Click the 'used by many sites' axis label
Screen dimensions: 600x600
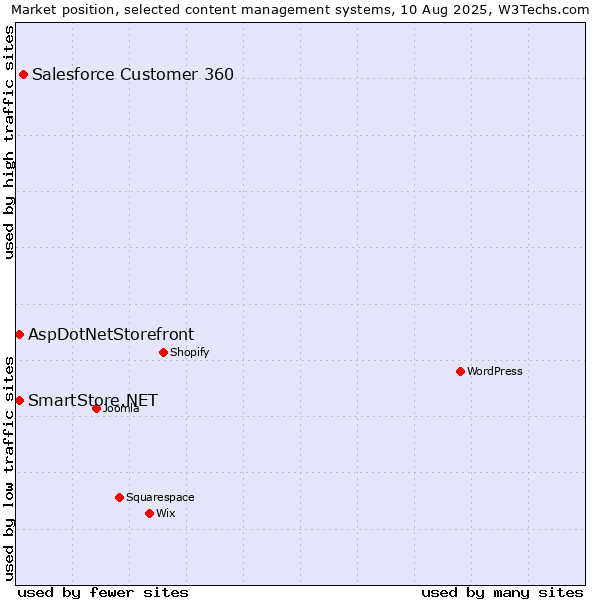(x=502, y=593)
